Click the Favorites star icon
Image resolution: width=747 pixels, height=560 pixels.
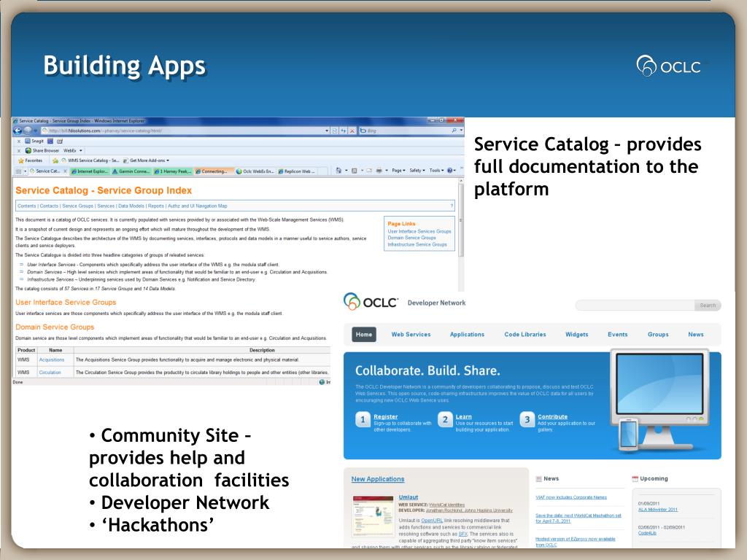pyautogui.click(x=20, y=160)
